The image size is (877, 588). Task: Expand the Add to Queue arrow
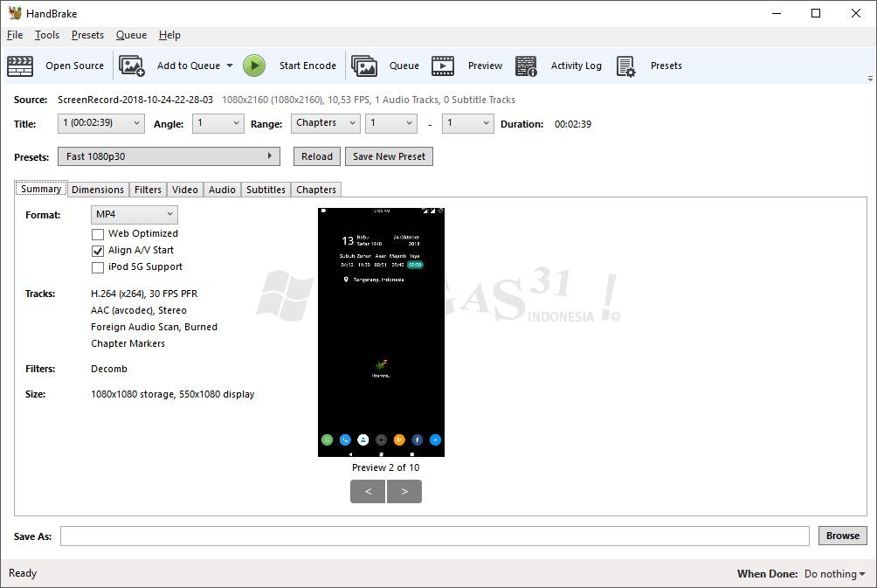(230, 66)
